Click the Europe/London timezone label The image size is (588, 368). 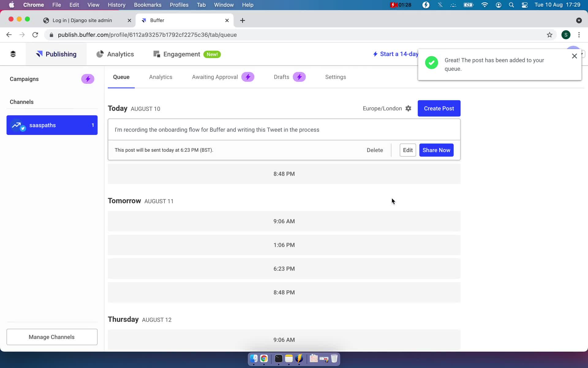pyautogui.click(x=382, y=109)
